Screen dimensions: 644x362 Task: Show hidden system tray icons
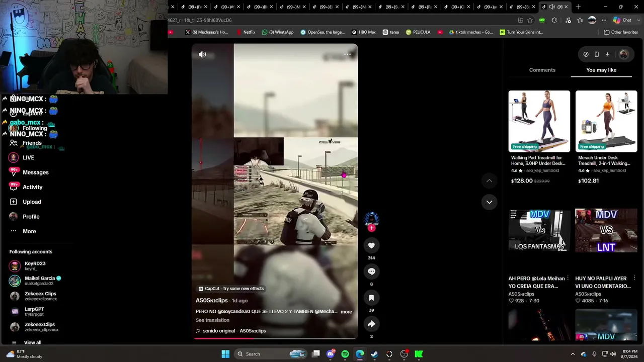(573, 354)
